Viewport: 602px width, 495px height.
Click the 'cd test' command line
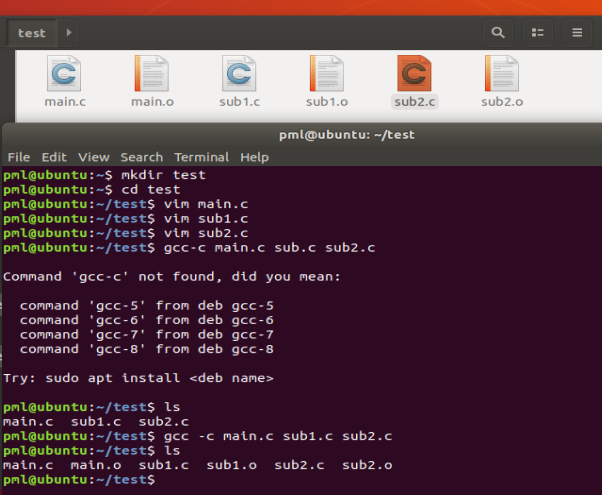click(91, 190)
